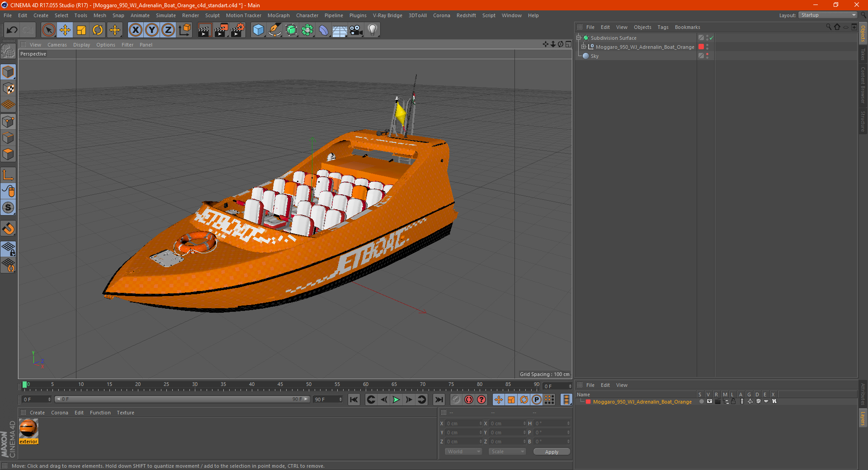Add Subdivision Surface generator icon
This screenshot has height=470, width=868.
tap(291, 30)
